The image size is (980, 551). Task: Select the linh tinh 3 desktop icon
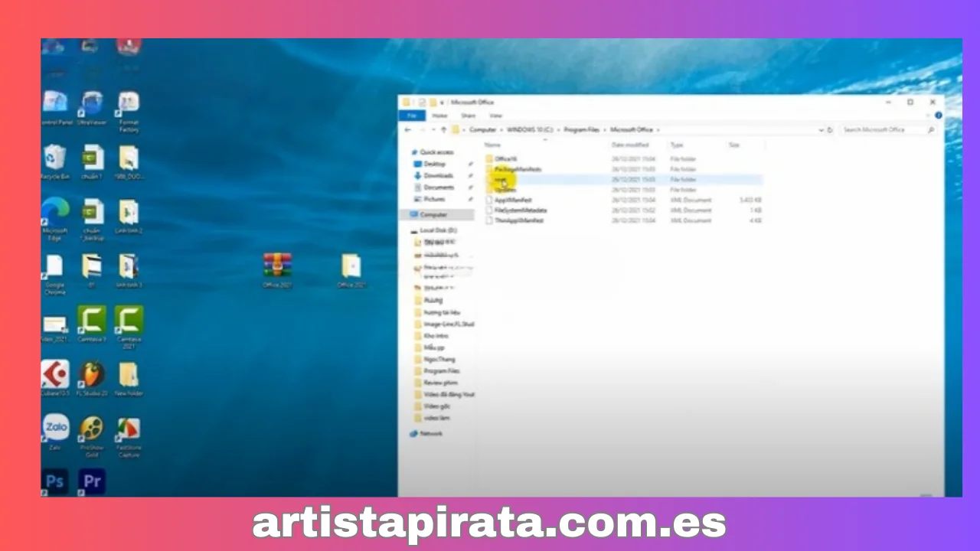(x=129, y=270)
